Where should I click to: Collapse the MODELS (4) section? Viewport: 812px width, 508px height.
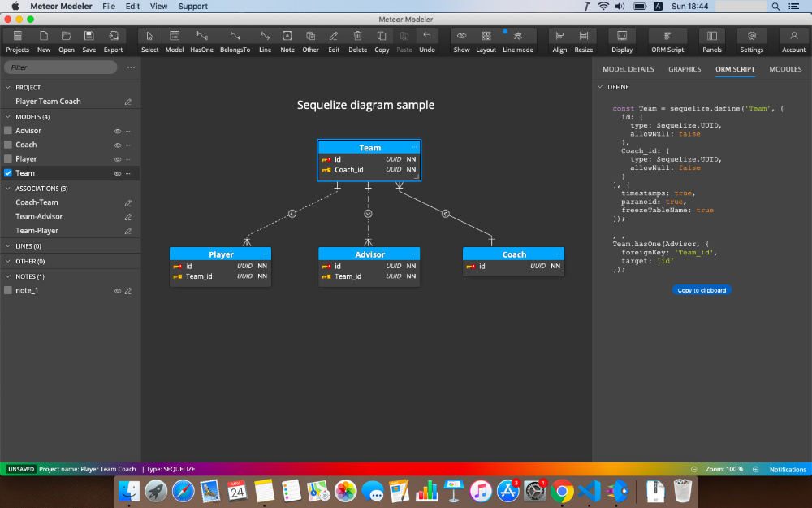click(x=8, y=116)
